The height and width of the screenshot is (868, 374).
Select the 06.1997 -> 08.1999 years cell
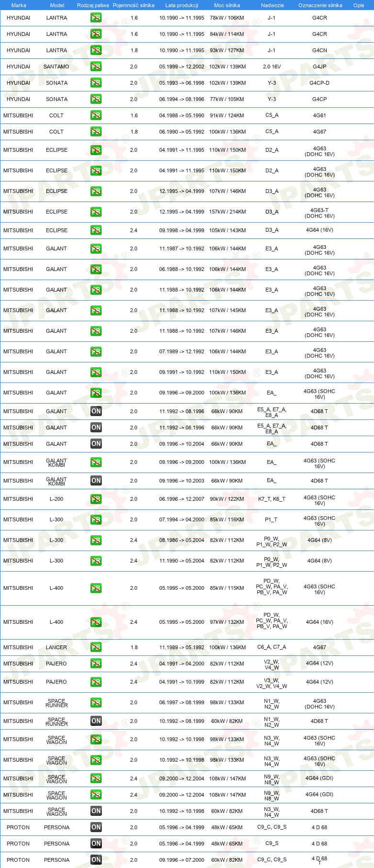182,702
